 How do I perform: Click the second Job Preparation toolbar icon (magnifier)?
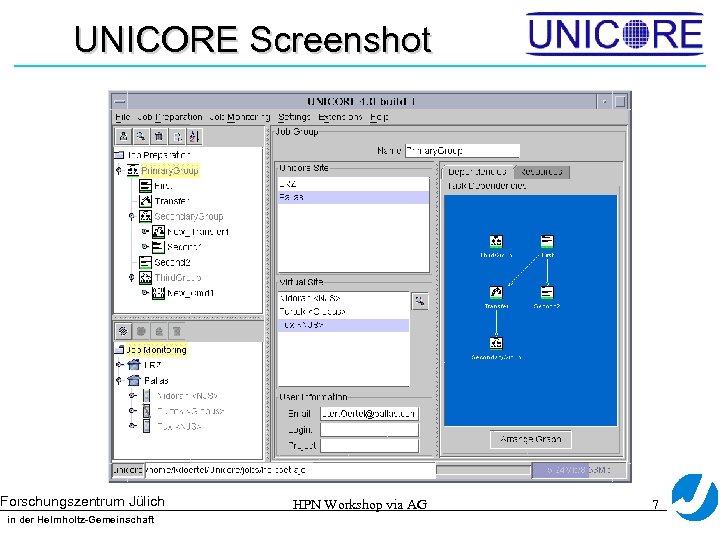(141, 136)
